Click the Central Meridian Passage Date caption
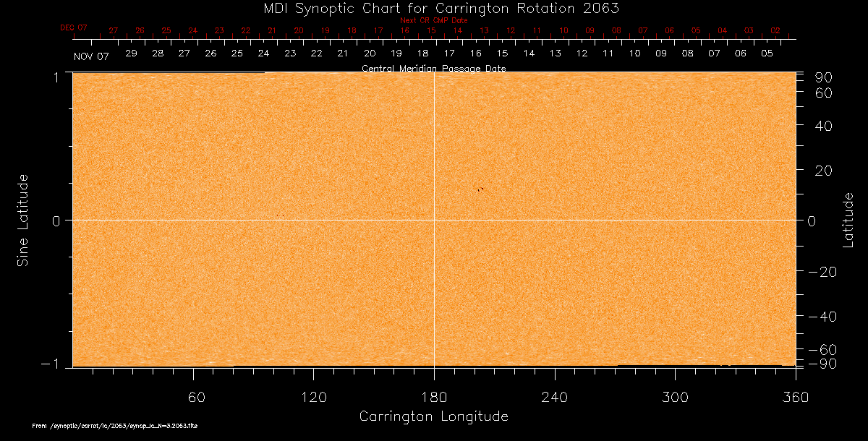868x441 pixels. [x=433, y=69]
